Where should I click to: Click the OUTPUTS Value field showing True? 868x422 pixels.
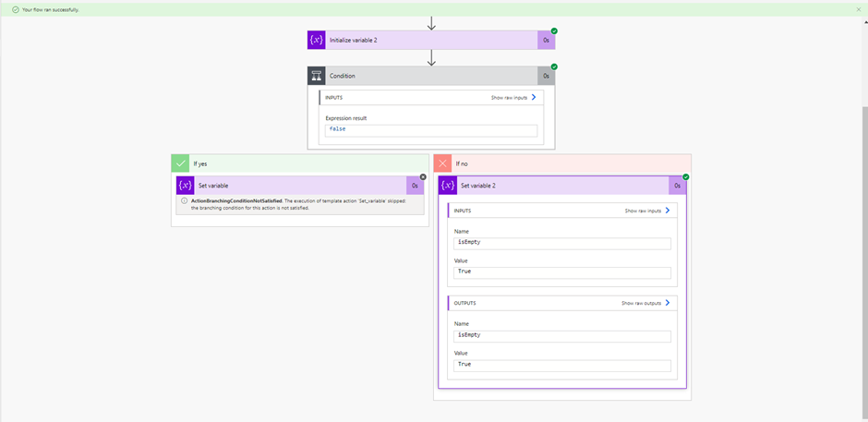562,365
